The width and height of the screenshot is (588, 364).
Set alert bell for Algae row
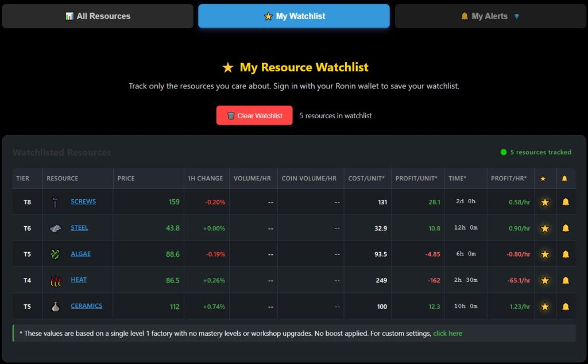(x=566, y=254)
